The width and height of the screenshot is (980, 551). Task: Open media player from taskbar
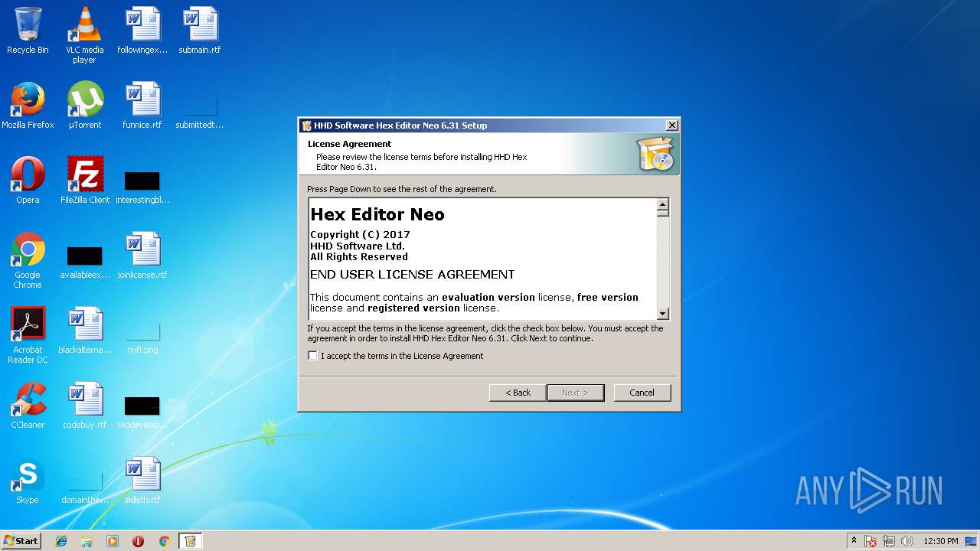click(x=113, y=541)
